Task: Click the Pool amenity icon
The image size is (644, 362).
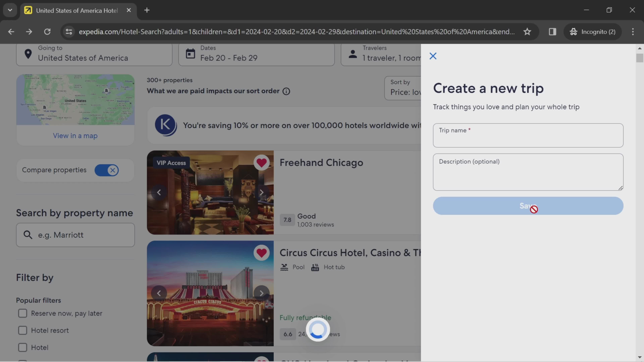Action: tap(284, 267)
